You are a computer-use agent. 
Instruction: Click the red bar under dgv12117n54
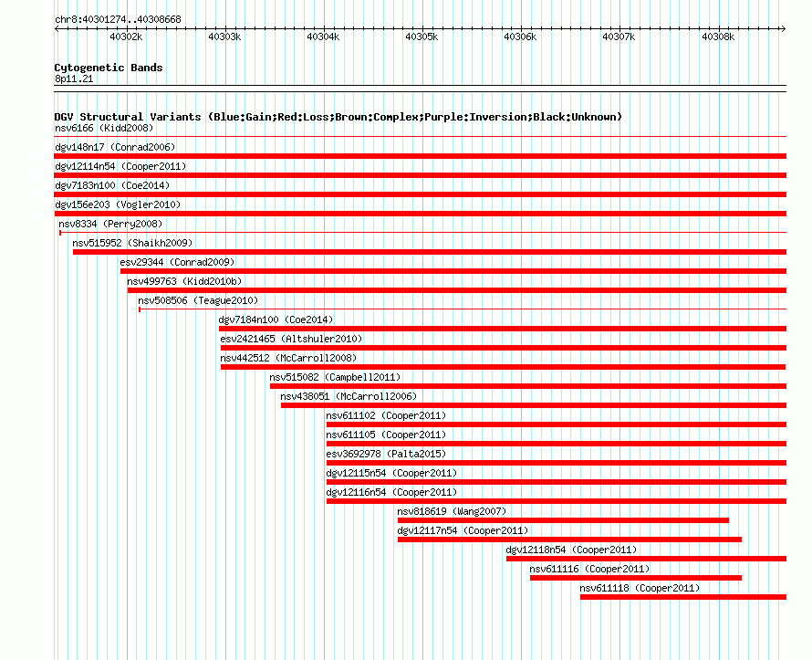click(x=569, y=540)
